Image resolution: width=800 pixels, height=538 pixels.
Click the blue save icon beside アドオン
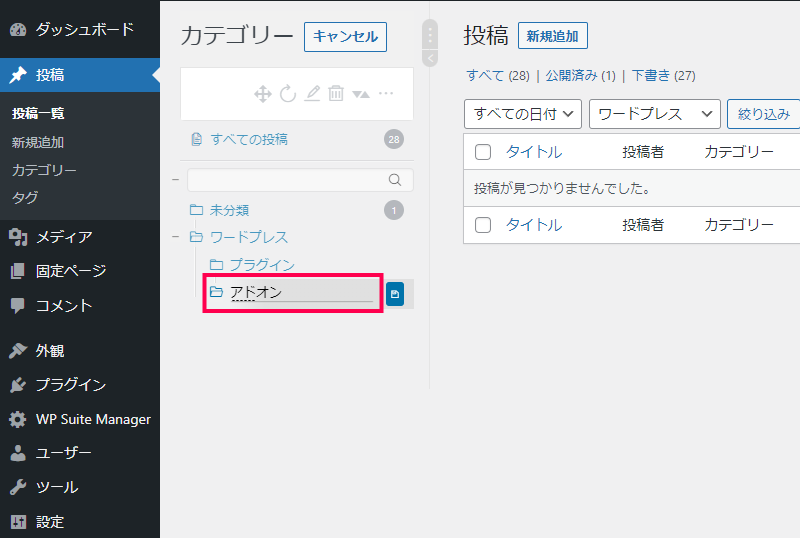tap(394, 294)
